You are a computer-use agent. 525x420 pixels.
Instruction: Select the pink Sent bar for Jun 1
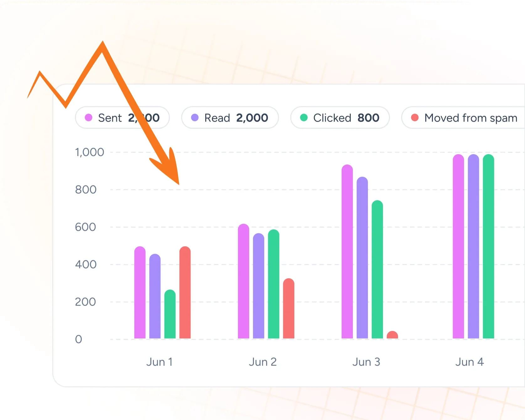click(x=140, y=292)
